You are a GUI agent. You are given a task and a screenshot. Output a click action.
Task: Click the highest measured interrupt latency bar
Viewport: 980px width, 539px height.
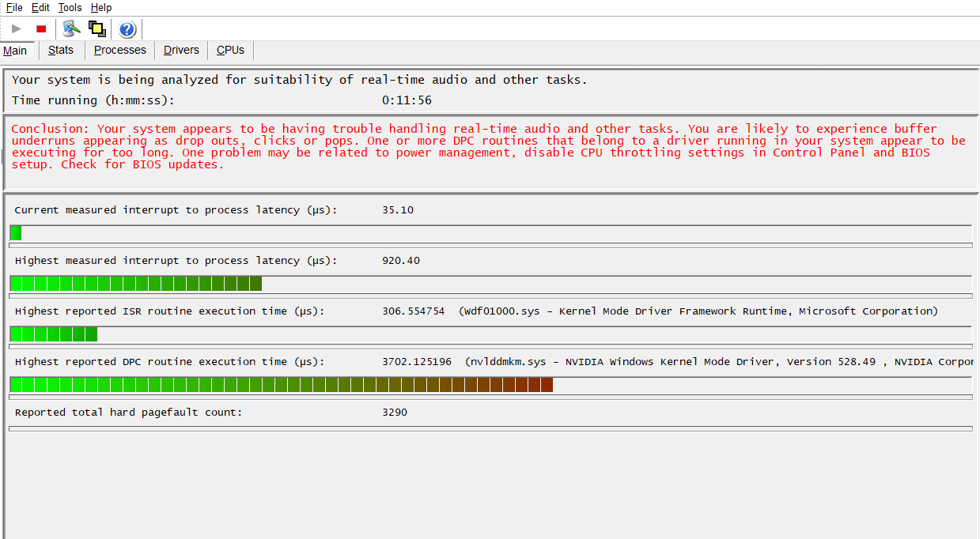tap(490, 284)
